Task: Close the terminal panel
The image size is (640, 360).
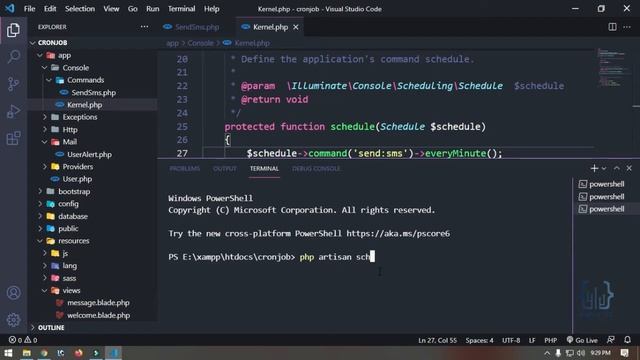Action: (x=629, y=168)
